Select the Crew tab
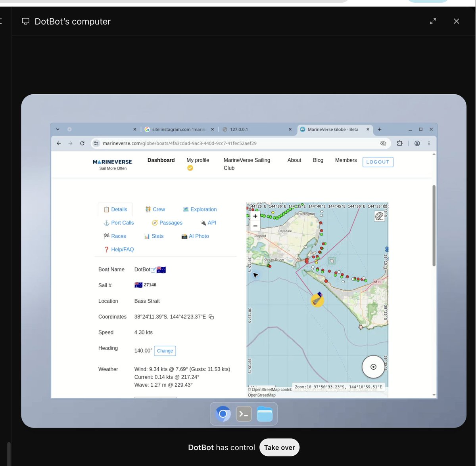 (155, 209)
